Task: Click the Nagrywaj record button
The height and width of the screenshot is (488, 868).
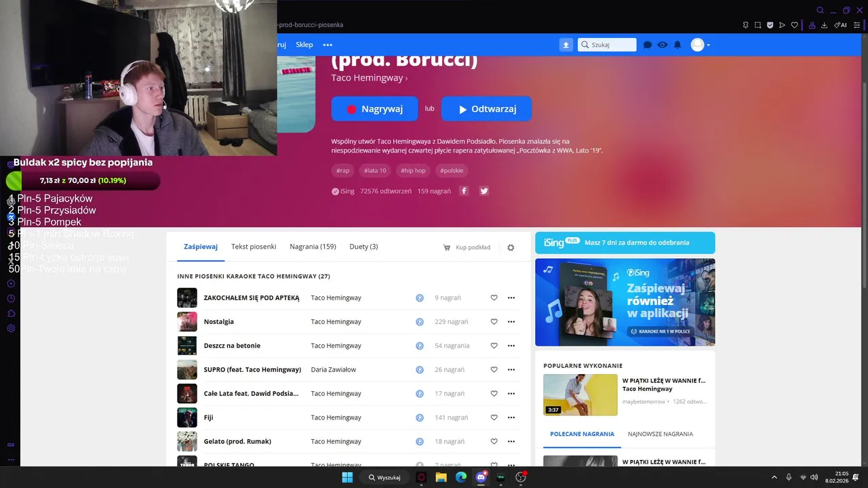Action: tap(374, 109)
